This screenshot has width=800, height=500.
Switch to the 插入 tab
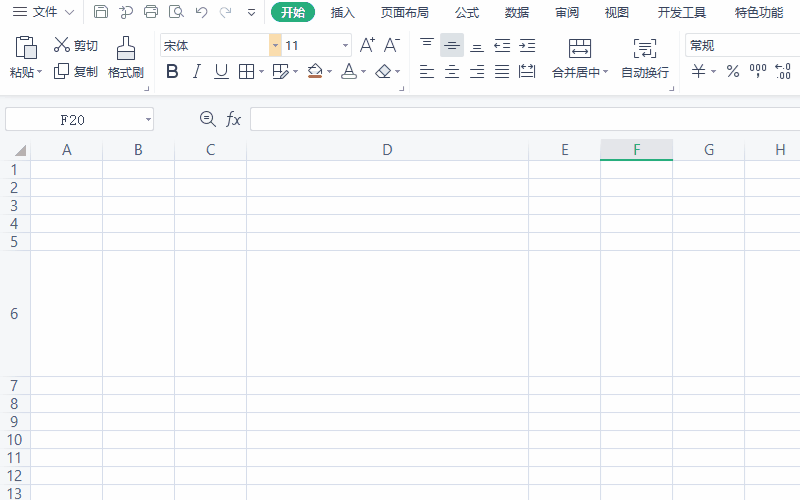coord(342,12)
